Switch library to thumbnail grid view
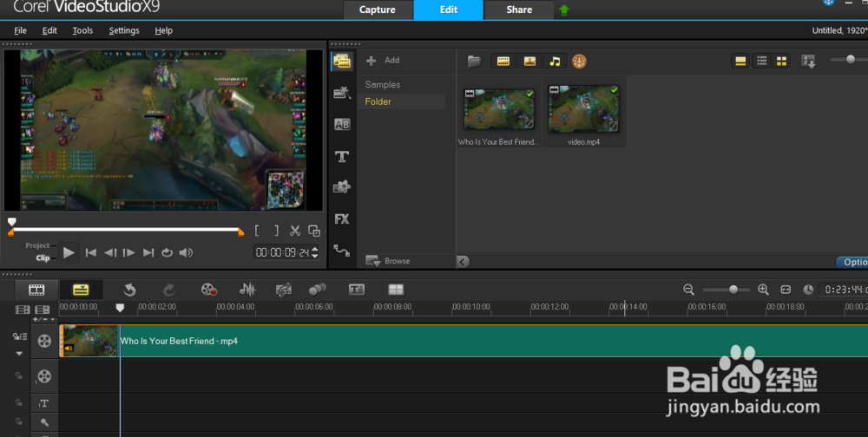This screenshot has height=437, width=868. tap(781, 62)
